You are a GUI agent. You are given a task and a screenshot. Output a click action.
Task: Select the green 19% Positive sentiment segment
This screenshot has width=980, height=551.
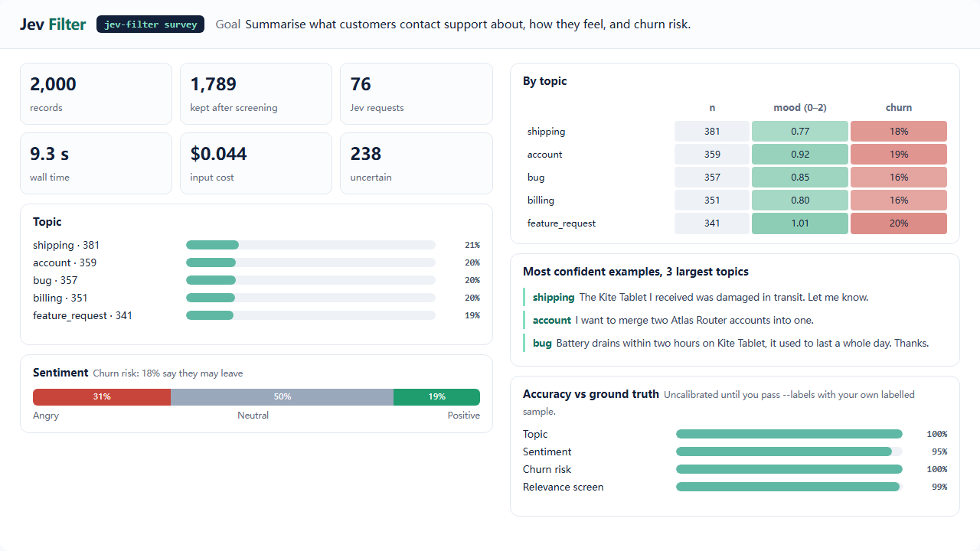point(436,396)
